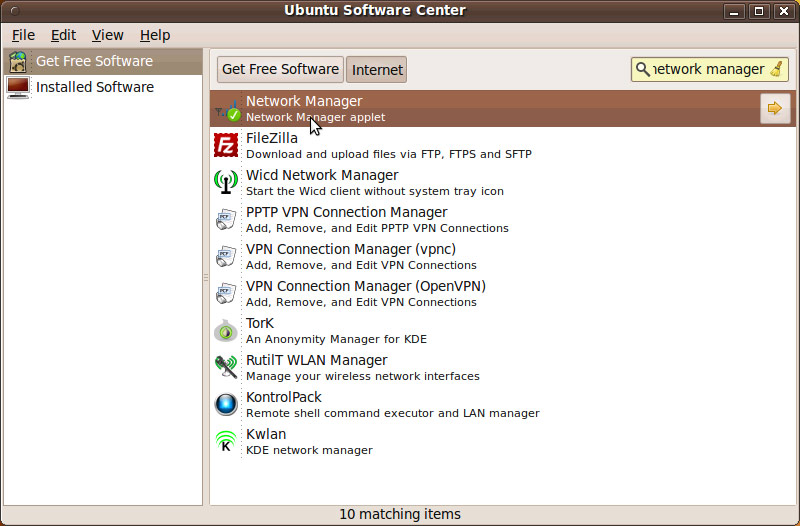Select the Wicd Network Manager entry title
This screenshot has height=526, width=800.
coord(322,175)
